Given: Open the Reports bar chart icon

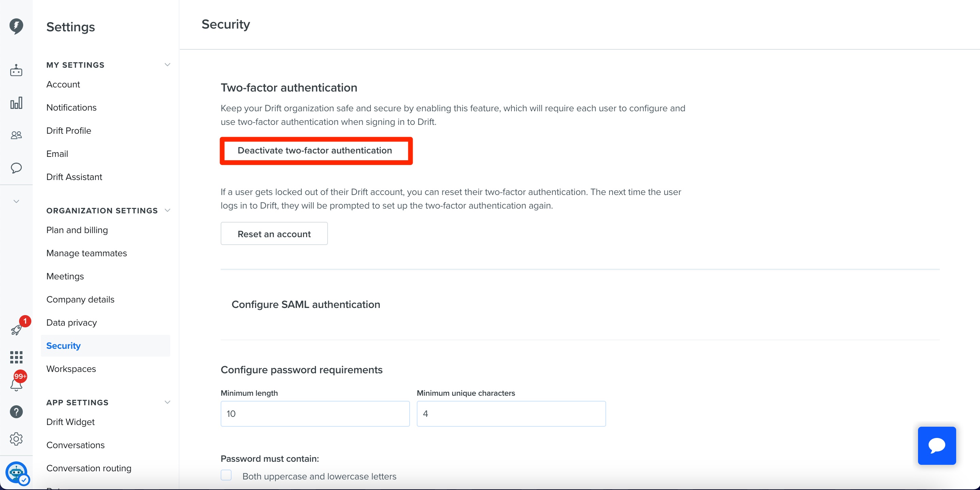Looking at the screenshot, I should (x=16, y=103).
